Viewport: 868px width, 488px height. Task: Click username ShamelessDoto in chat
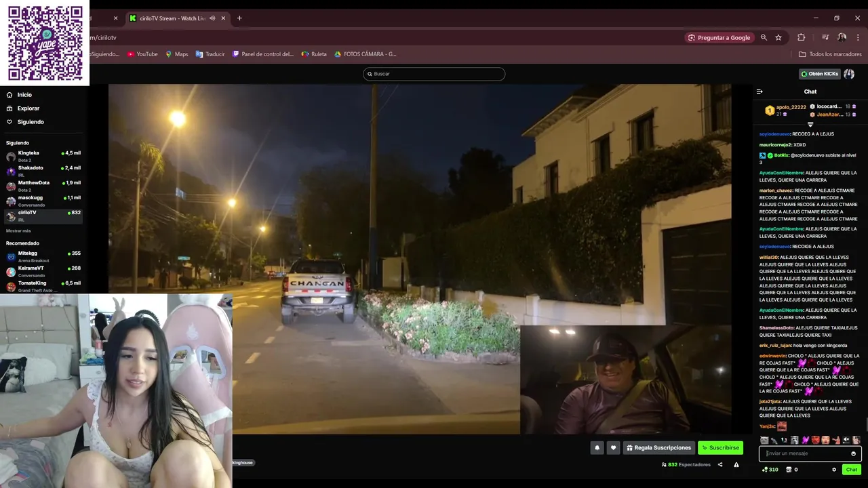[776, 327]
